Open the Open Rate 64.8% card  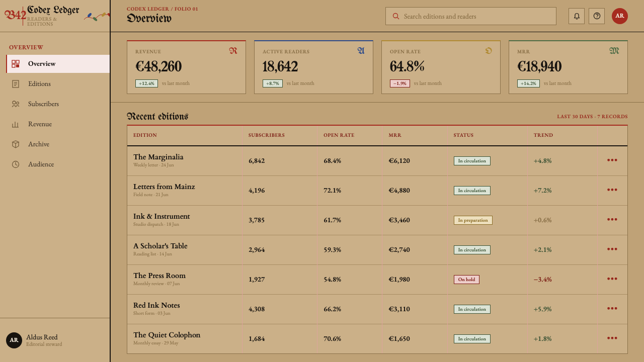[441, 67]
